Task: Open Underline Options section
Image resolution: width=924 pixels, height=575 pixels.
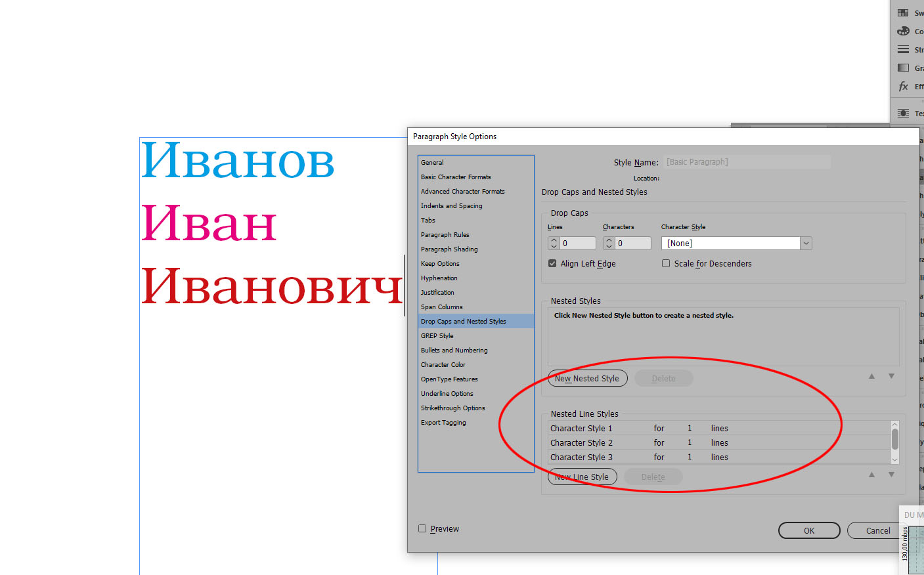Action: [x=475, y=393]
